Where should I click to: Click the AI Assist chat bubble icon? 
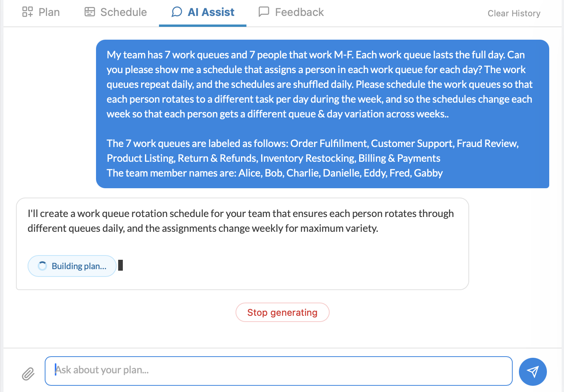click(177, 12)
